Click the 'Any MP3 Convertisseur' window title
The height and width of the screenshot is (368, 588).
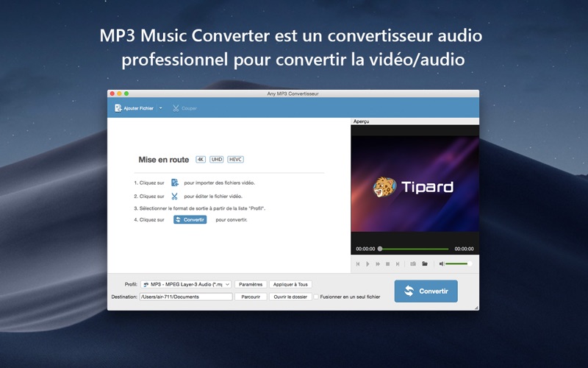pos(293,93)
